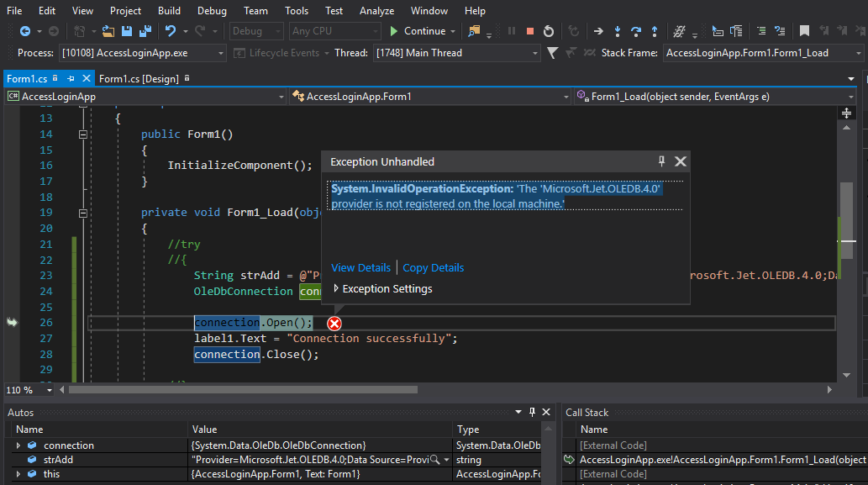Click the Restart debugging icon
This screenshot has width=868, height=485.
pos(549,31)
